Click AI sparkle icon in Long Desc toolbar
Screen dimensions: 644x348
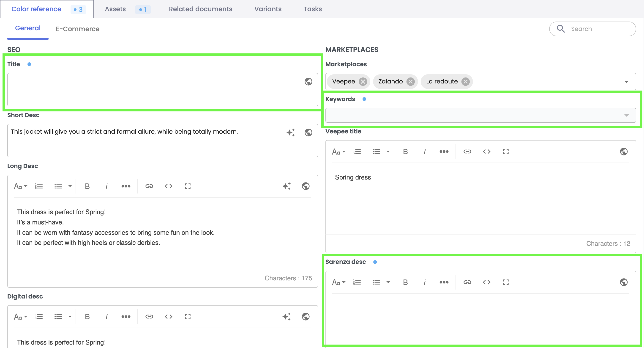[x=287, y=186]
